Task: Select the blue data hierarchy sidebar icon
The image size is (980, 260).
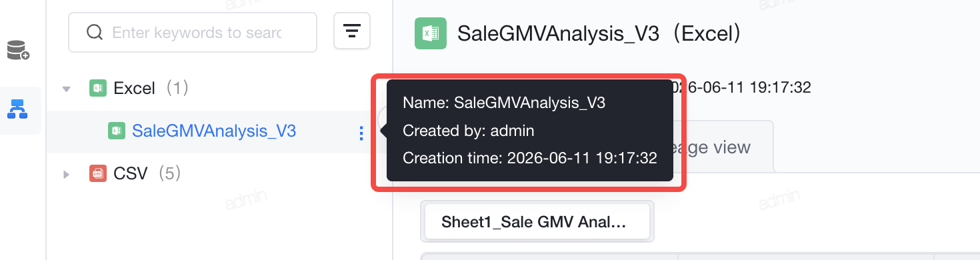Action: pyautogui.click(x=17, y=109)
